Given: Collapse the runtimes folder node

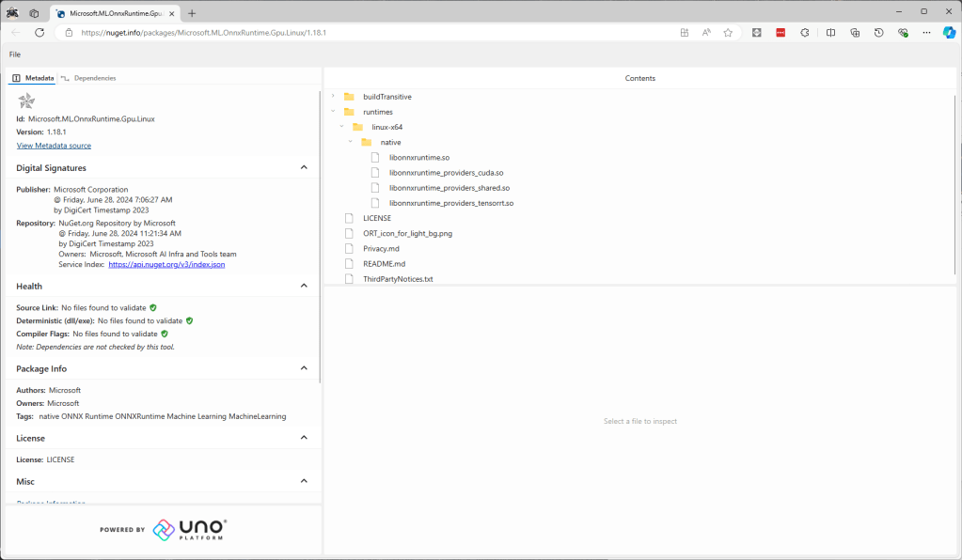Looking at the screenshot, I should pyautogui.click(x=333, y=112).
